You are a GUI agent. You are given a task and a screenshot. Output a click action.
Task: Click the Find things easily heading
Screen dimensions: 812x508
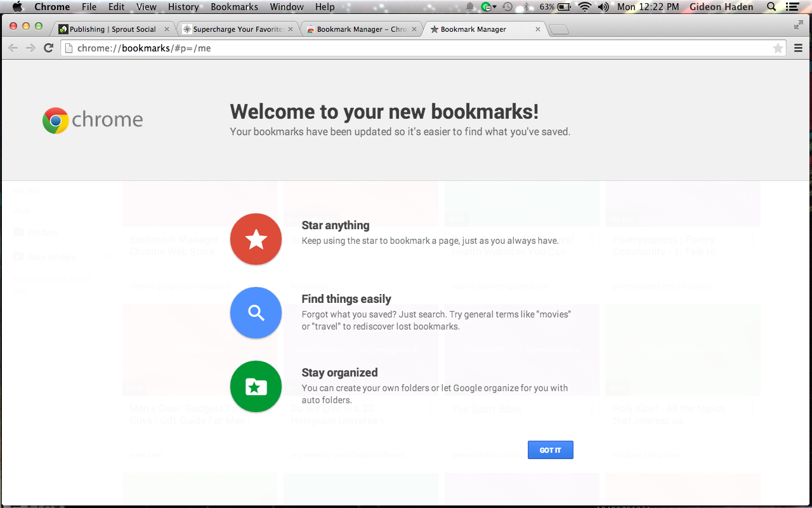346,299
